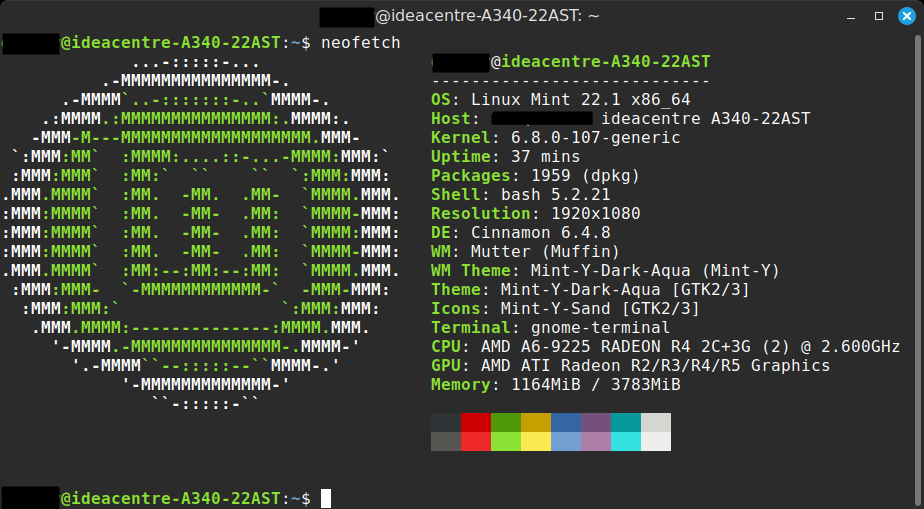Click the light purple color block
924x509 pixels.
(x=596, y=441)
